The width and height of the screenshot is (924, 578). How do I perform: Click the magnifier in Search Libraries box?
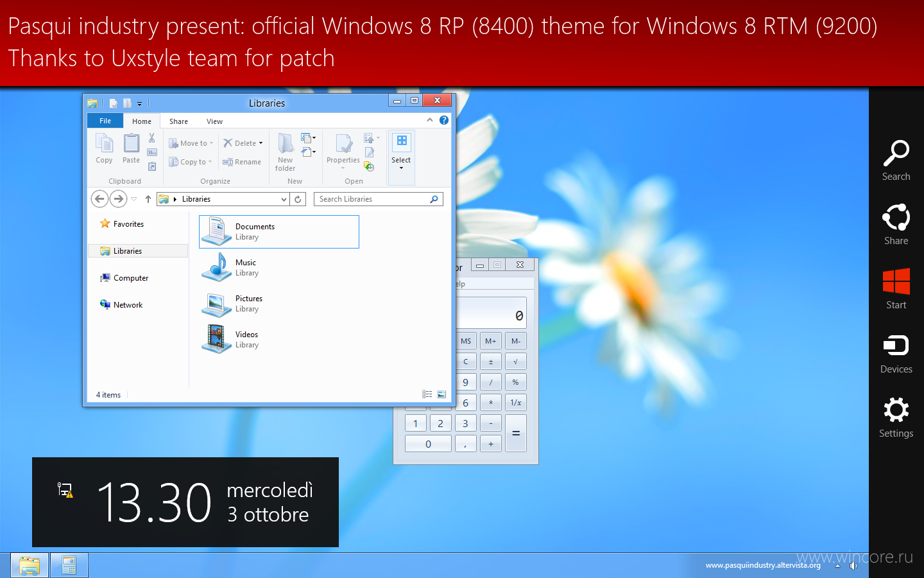[x=434, y=199]
